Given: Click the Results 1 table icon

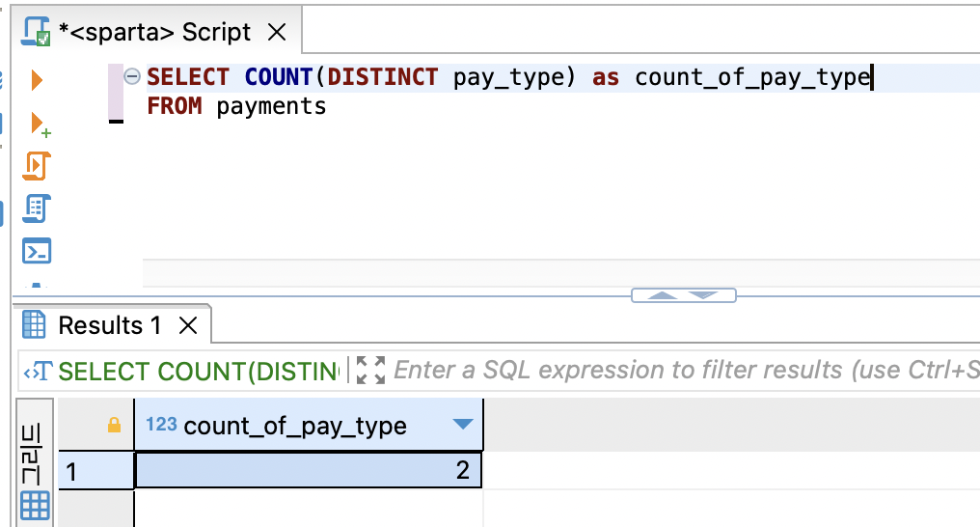Looking at the screenshot, I should pos(34,324).
